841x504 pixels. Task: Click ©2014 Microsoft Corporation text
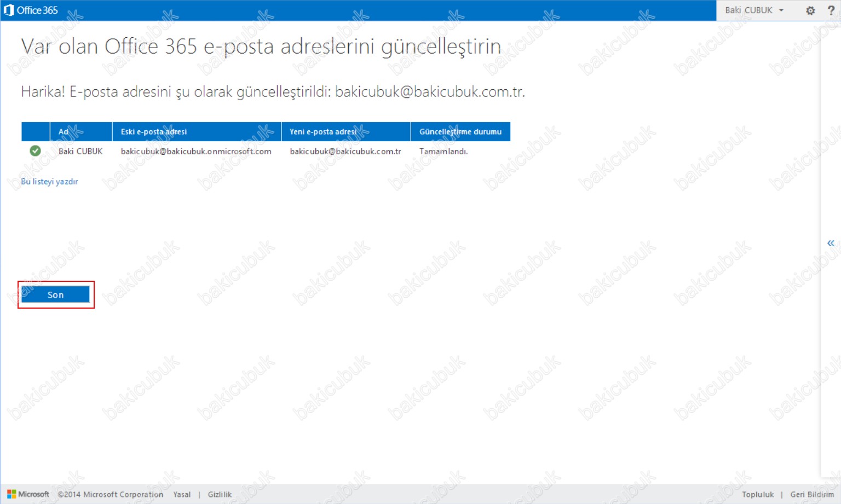pyautogui.click(x=111, y=494)
